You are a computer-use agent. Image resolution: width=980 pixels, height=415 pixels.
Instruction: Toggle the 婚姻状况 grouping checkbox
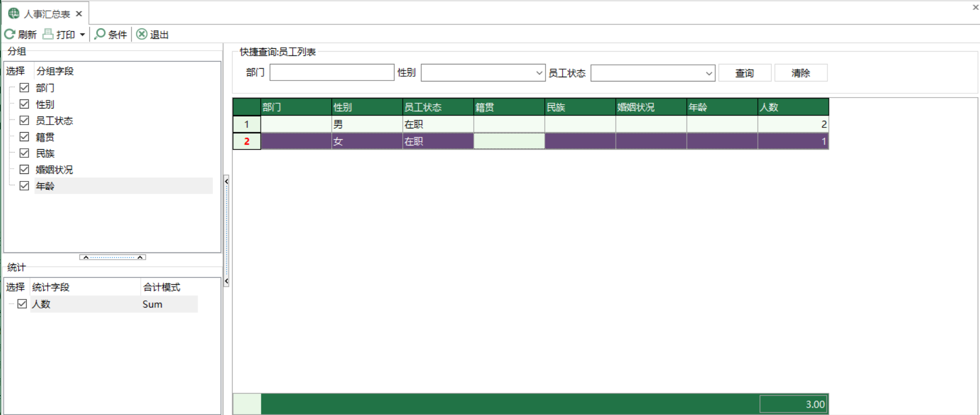click(24, 169)
